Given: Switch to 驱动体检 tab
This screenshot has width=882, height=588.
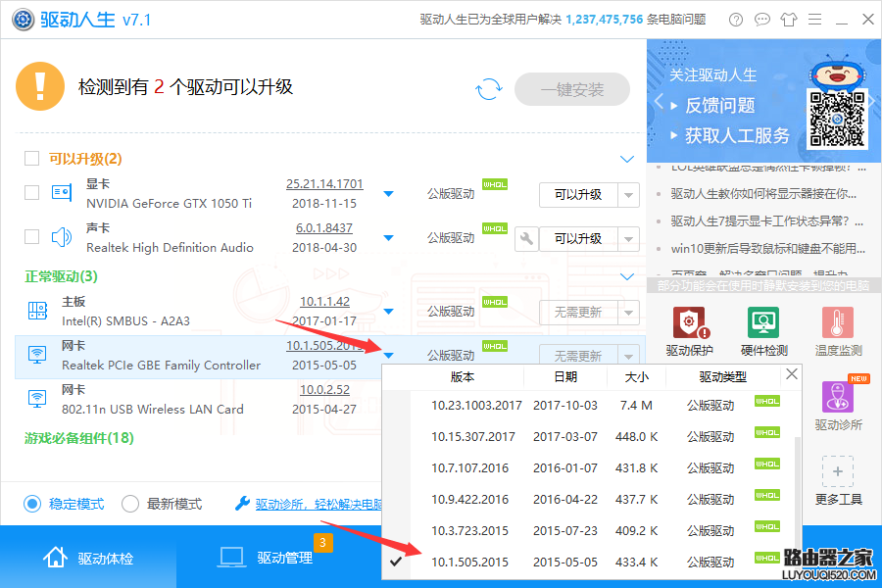Looking at the screenshot, I should point(88,557).
